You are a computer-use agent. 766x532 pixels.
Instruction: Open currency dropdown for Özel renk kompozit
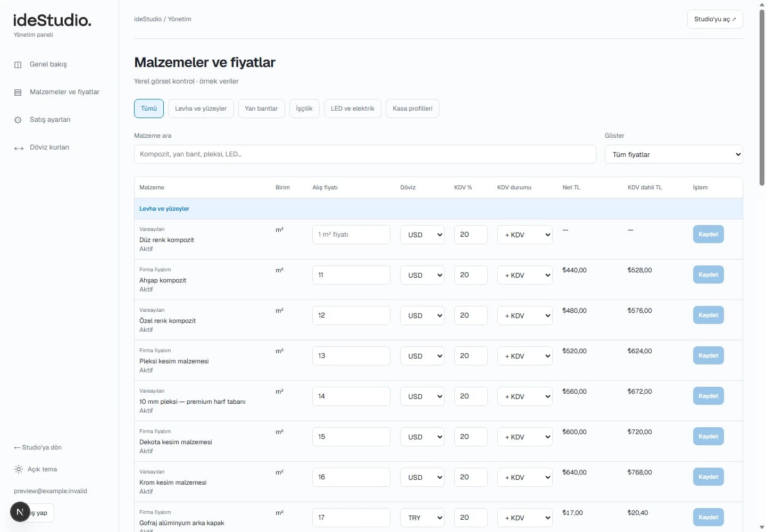click(422, 315)
